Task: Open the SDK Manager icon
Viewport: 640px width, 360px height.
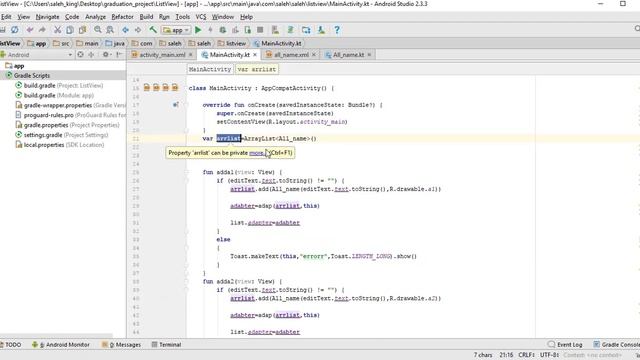Action: pyautogui.click(x=321, y=30)
